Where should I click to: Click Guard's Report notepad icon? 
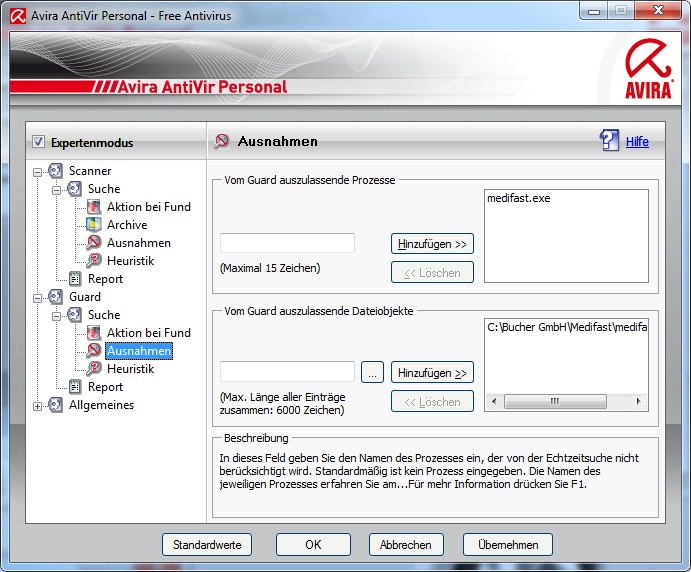click(x=75, y=386)
